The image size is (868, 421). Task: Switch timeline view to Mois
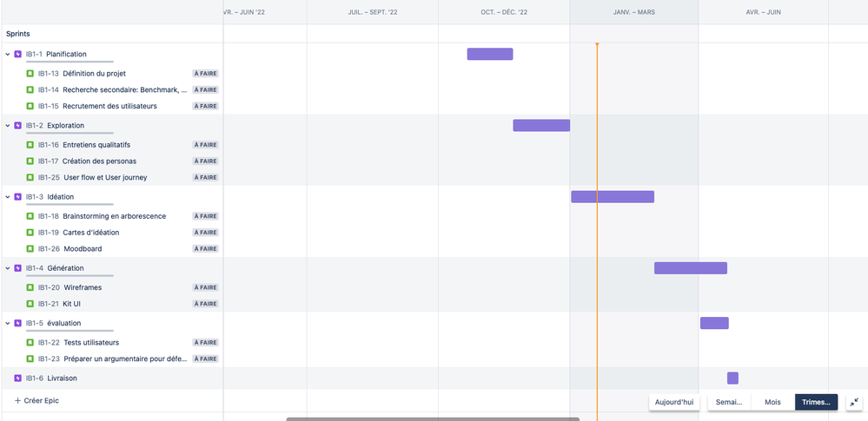772,402
